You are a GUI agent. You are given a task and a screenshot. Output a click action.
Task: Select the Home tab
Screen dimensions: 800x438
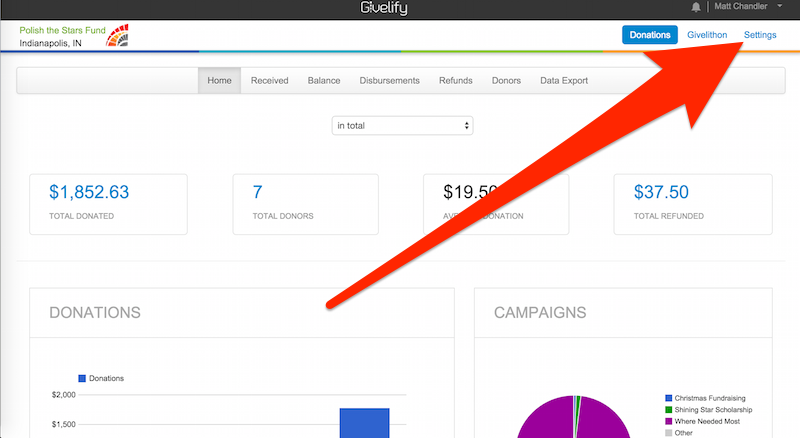(219, 81)
